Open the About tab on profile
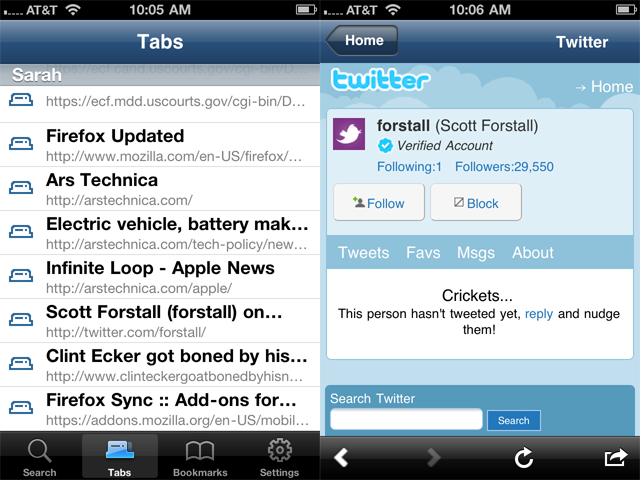The width and height of the screenshot is (640, 480). click(533, 253)
